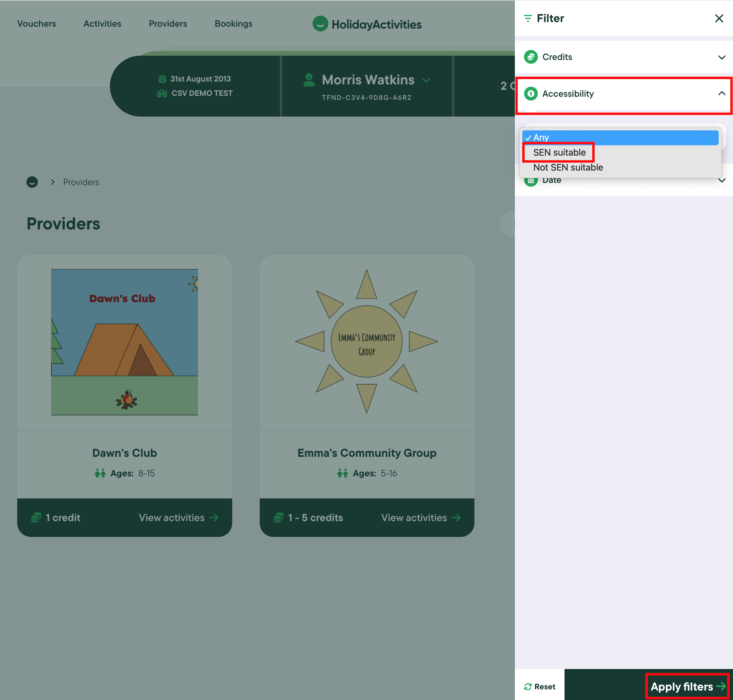Image resolution: width=733 pixels, height=700 pixels.
Task: Click Apply filters button
Action: [x=682, y=687]
